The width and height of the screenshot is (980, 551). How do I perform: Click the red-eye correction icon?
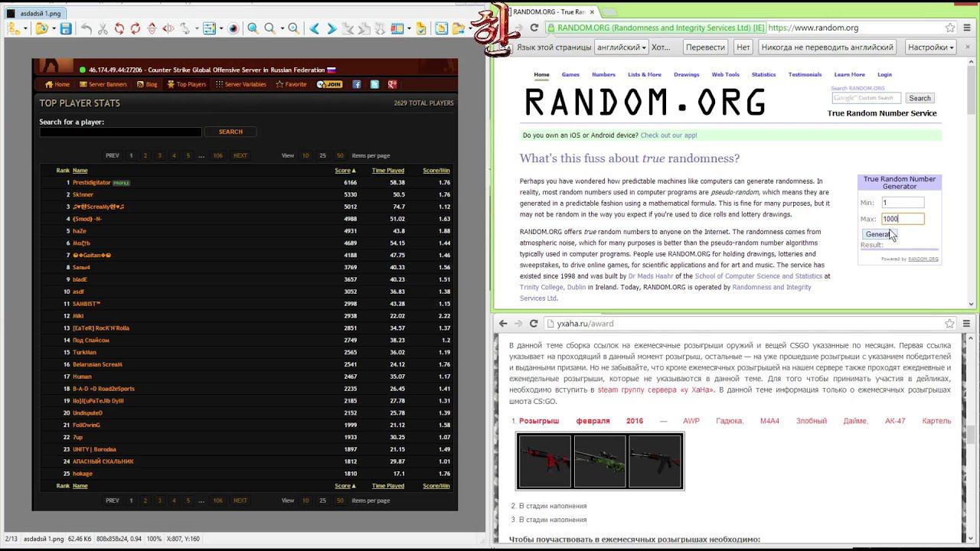[234, 29]
